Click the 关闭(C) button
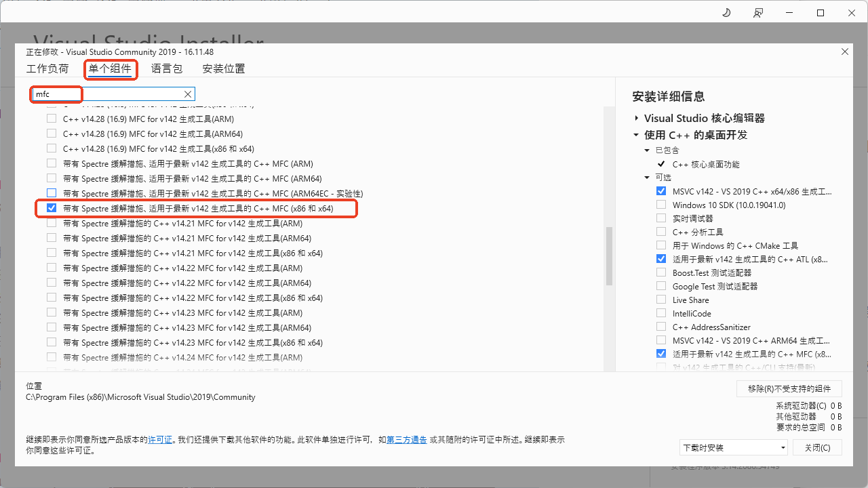This screenshot has width=868, height=488. click(x=817, y=447)
